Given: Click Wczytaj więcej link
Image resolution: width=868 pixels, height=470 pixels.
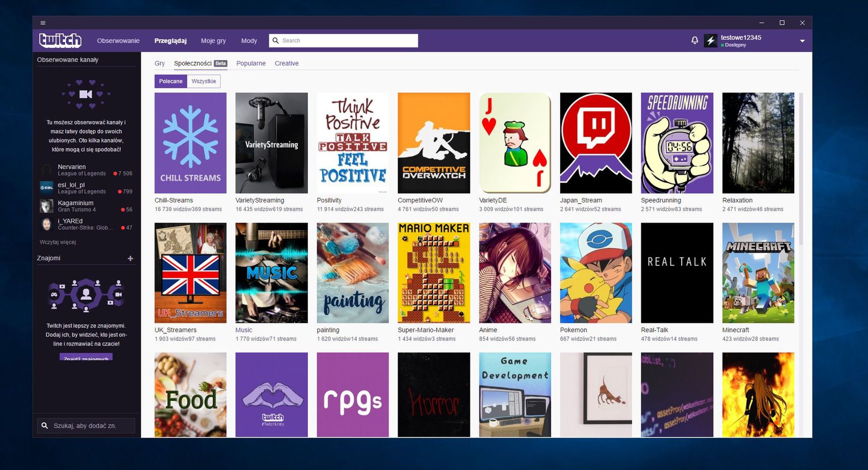Looking at the screenshot, I should 58,242.
